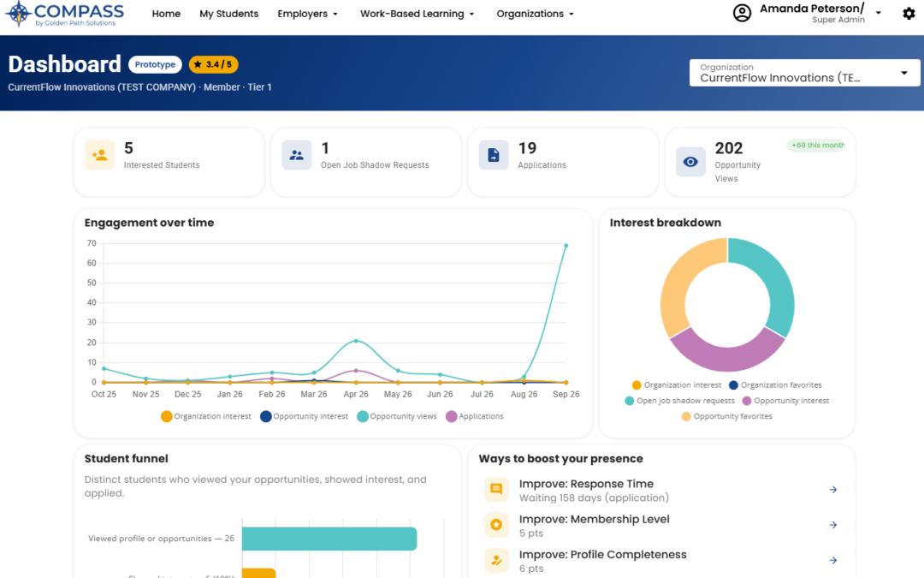Toggle Opportunity interest series in engagement chart legend
The width and height of the screenshot is (924, 578).
pos(304,416)
